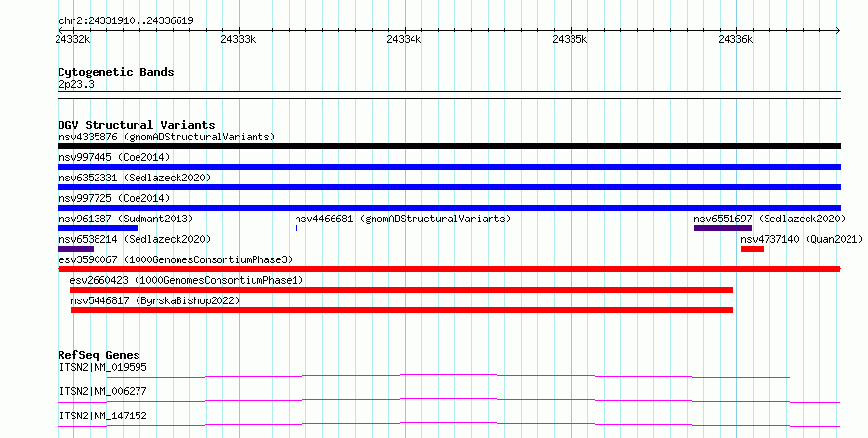The height and width of the screenshot is (438, 868).
Task: Open the nsv6352331 (Sedlazeck2020) label
Action: (135, 178)
